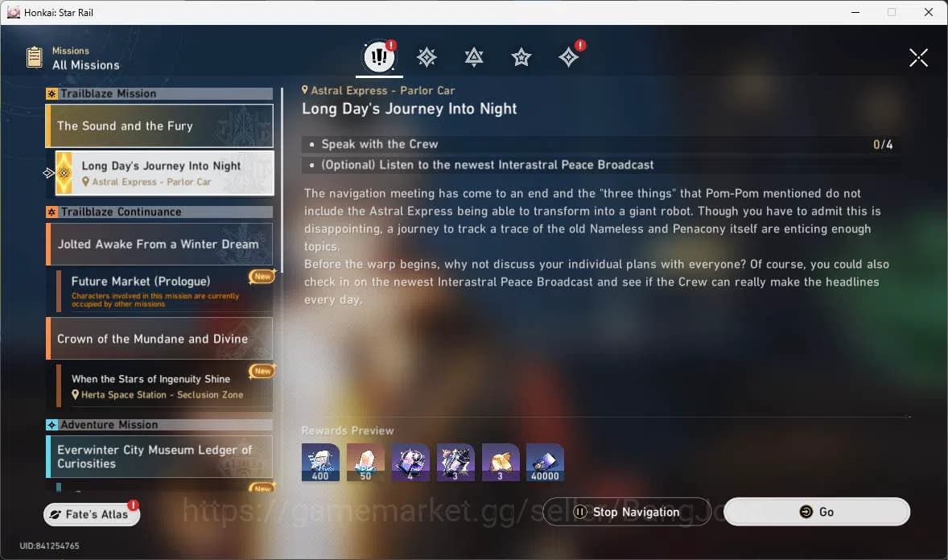Image resolution: width=948 pixels, height=560 pixels.
Task: Click the Trailblaze Mission header icon
Action: point(52,94)
